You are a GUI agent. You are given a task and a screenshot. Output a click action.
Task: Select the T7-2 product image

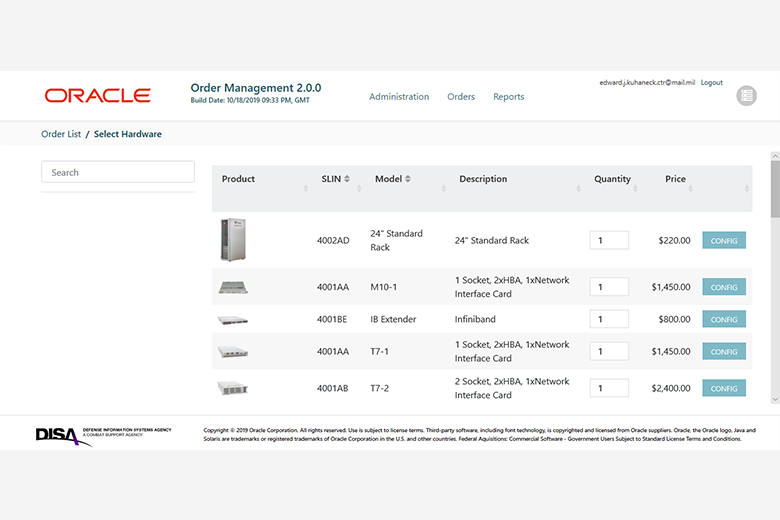coord(233,388)
